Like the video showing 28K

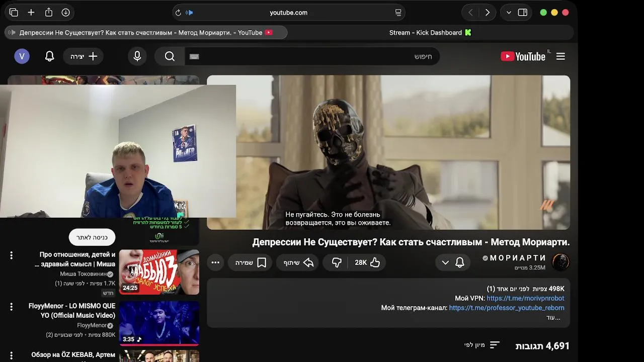pos(368,262)
